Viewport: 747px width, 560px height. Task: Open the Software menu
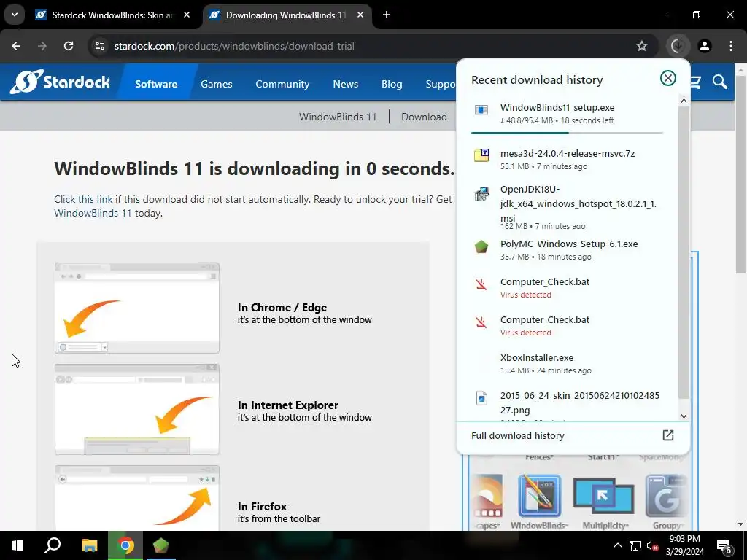pyautogui.click(x=156, y=84)
